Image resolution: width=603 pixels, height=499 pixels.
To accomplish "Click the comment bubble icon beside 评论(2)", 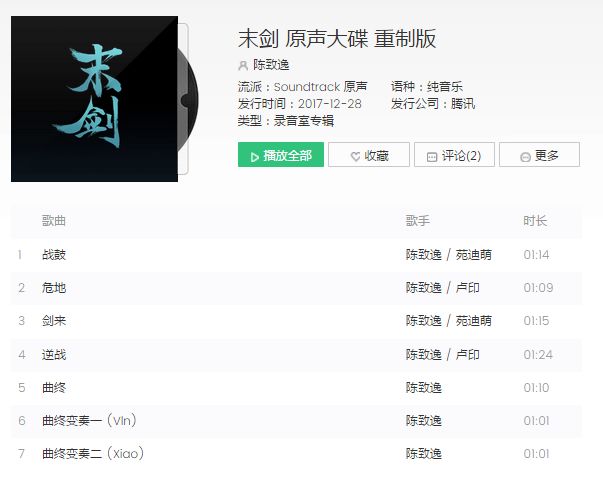I will (432, 156).
